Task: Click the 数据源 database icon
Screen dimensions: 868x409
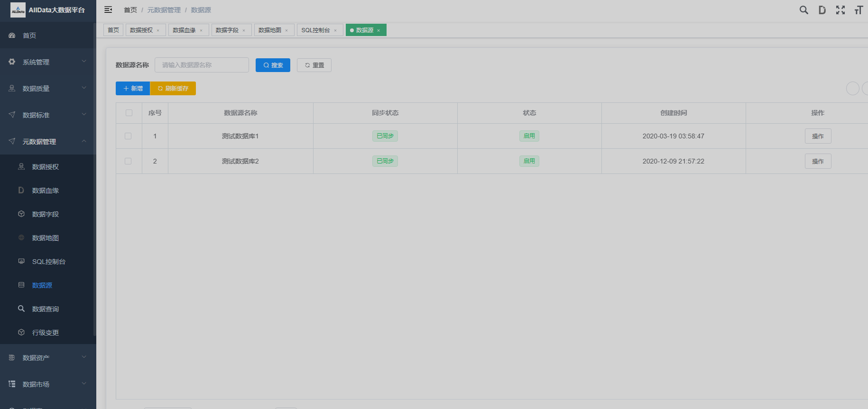Action: click(21, 285)
